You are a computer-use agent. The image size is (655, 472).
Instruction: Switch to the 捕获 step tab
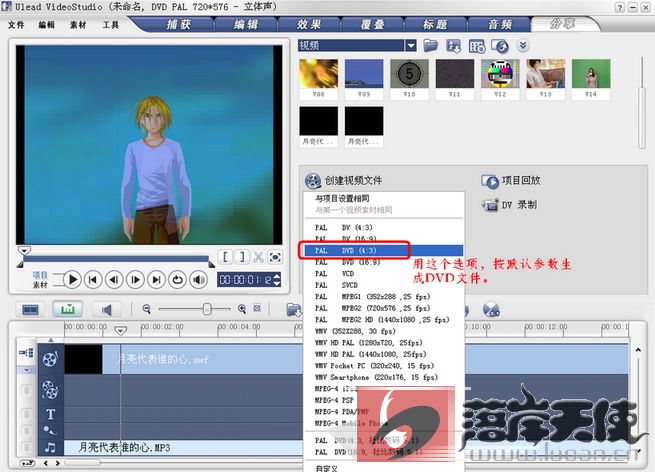click(x=179, y=25)
